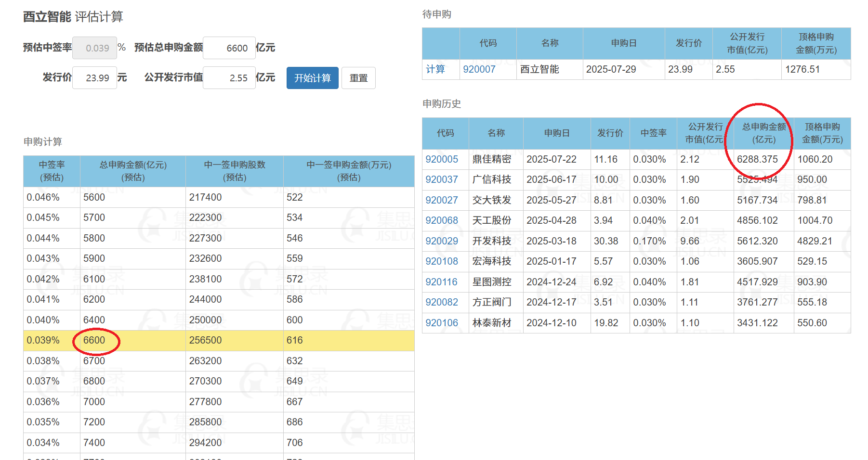The width and height of the screenshot is (868, 460).
Task: Select the highlighted 0.039% row
Action: [219, 341]
